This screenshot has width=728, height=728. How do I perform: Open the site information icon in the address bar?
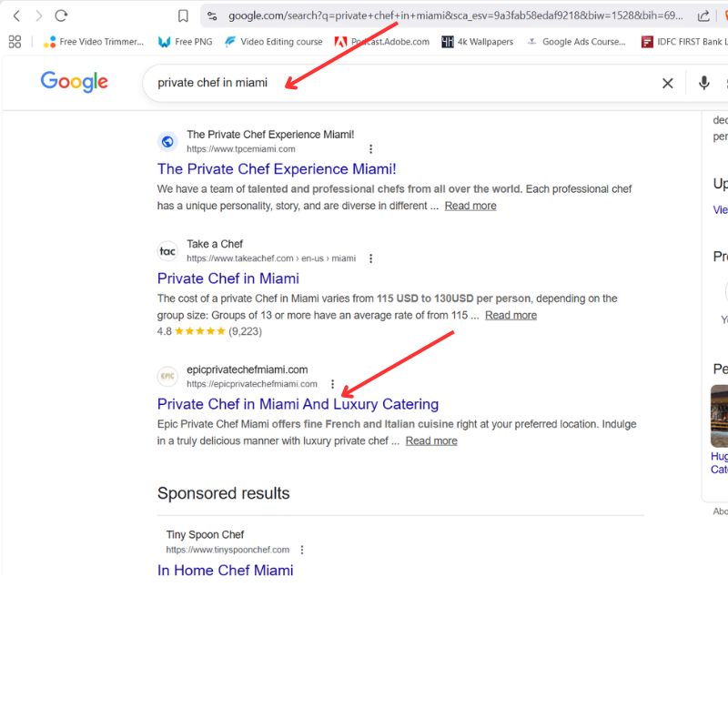click(212, 15)
